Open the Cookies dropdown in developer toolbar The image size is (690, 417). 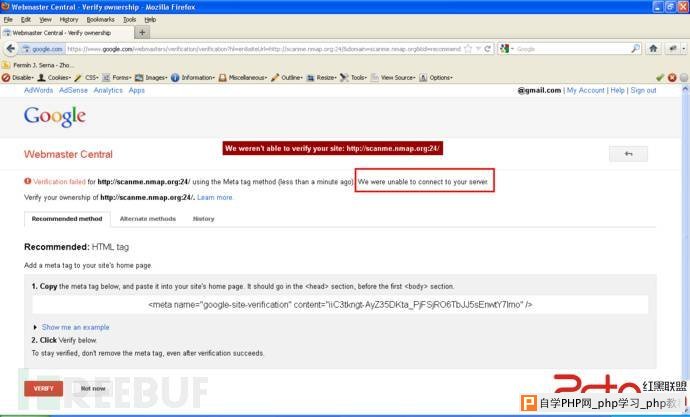pos(54,77)
